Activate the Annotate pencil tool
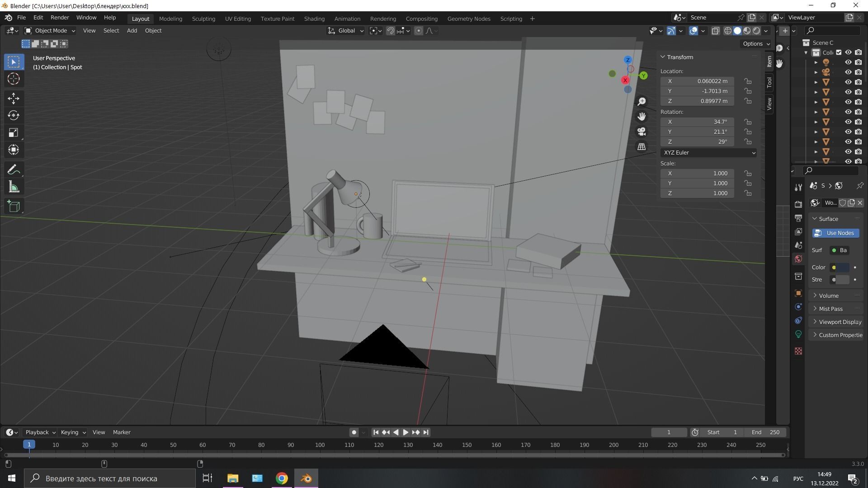The width and height of the screenshot is (868, 488). pos(14,170)
